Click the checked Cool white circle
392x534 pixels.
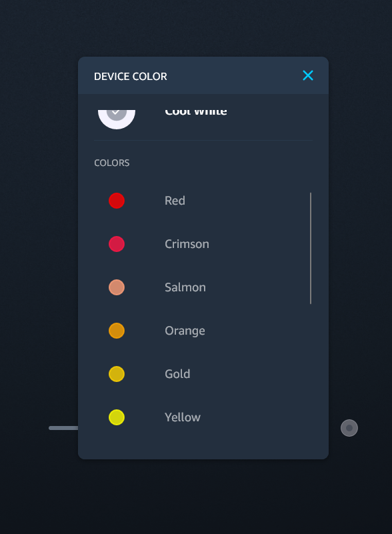[117, 119]
